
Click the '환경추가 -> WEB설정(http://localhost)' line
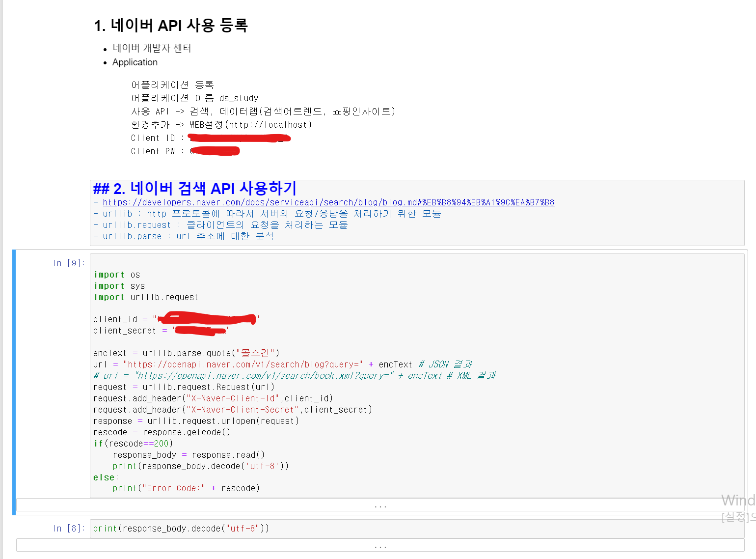[221, 125]
